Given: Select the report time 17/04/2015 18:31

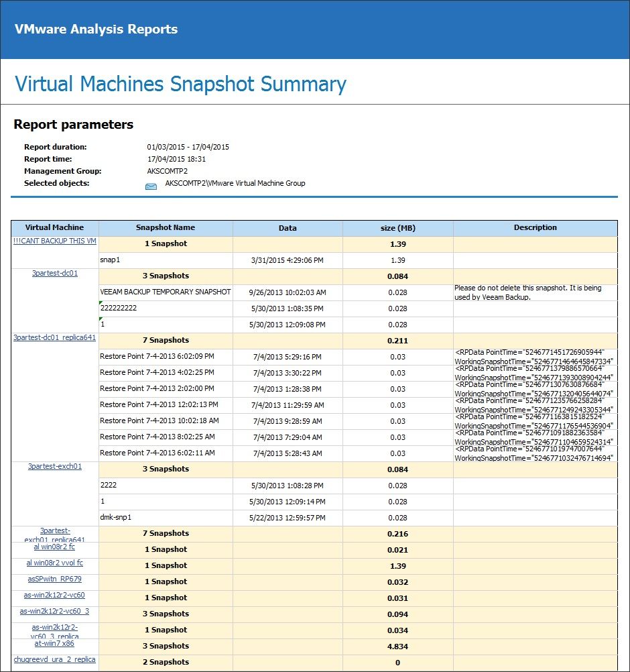Looking at the screenshot, I should tap(176, 159).
